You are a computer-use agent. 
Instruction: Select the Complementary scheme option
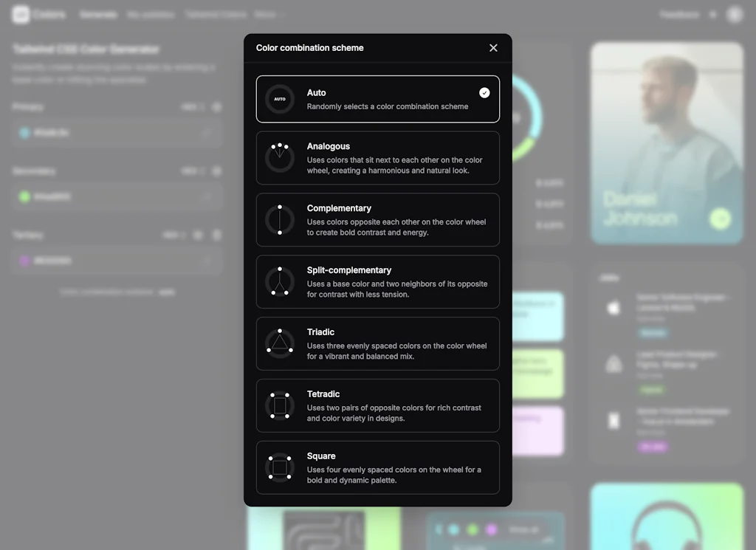pyautogui.click(x=377, y=219)
